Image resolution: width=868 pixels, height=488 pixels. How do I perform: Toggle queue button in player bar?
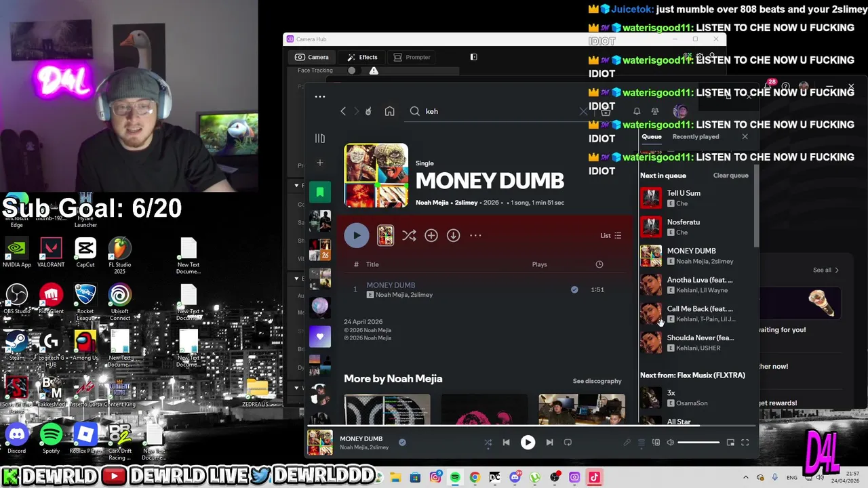(642, 443)
